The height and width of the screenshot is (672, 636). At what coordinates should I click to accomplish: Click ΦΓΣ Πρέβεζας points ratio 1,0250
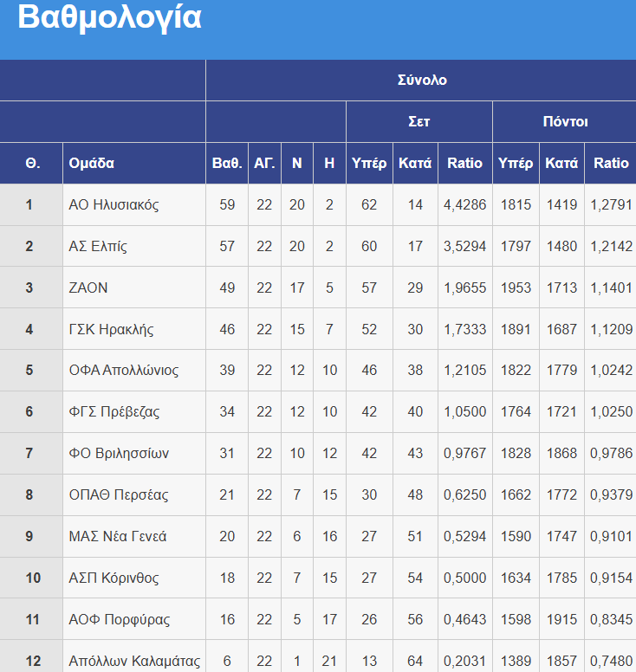612,412
